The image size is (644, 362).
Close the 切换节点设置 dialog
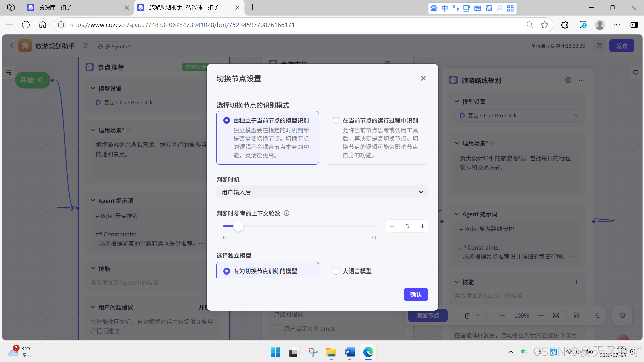coord(423,78)
